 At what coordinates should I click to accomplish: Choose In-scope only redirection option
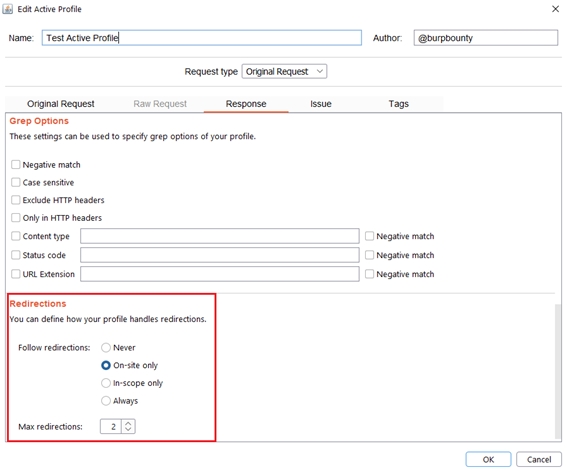pos(106,383)
